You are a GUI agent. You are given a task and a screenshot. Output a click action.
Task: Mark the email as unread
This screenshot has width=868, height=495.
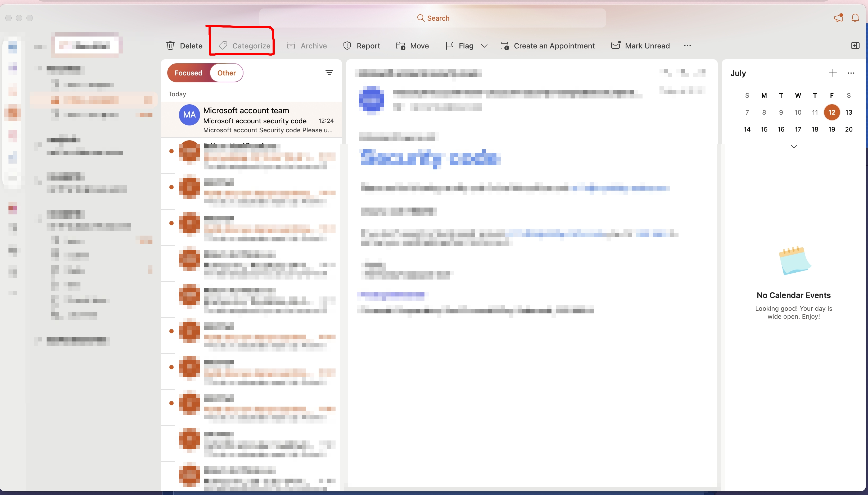[640, 46]
